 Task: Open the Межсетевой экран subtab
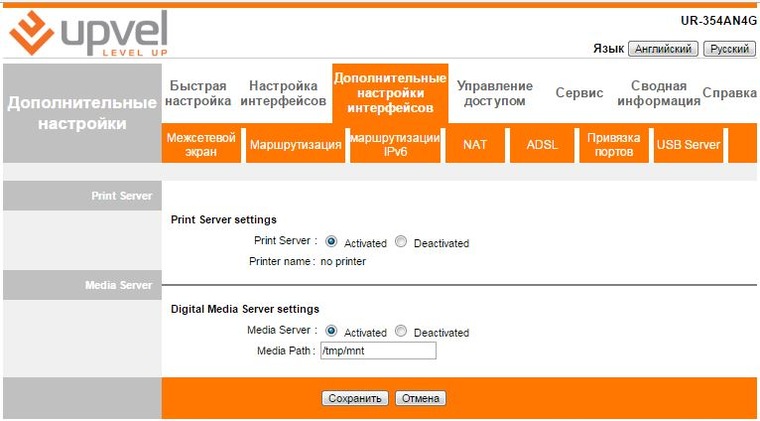click(x=202, y=145)
